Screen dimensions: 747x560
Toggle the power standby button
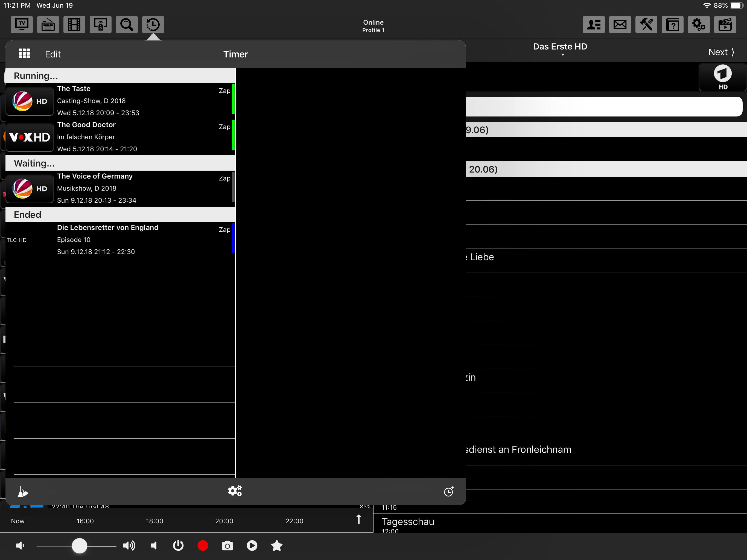178,546
